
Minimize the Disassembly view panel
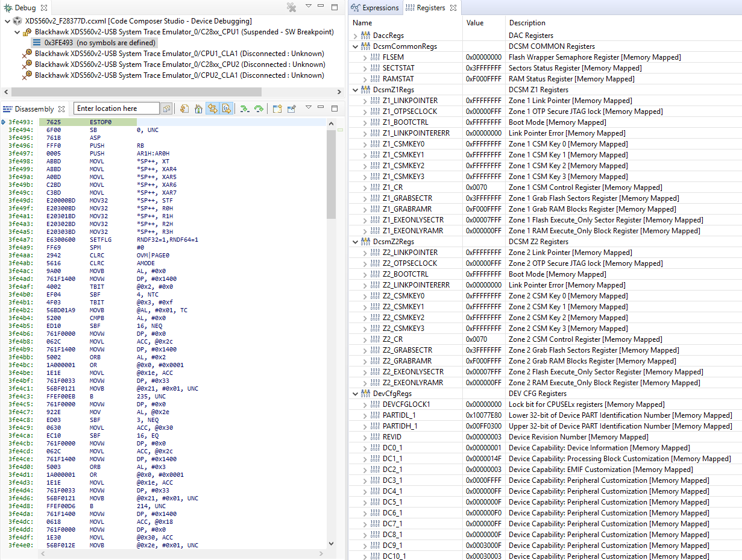tap(321, 109)
